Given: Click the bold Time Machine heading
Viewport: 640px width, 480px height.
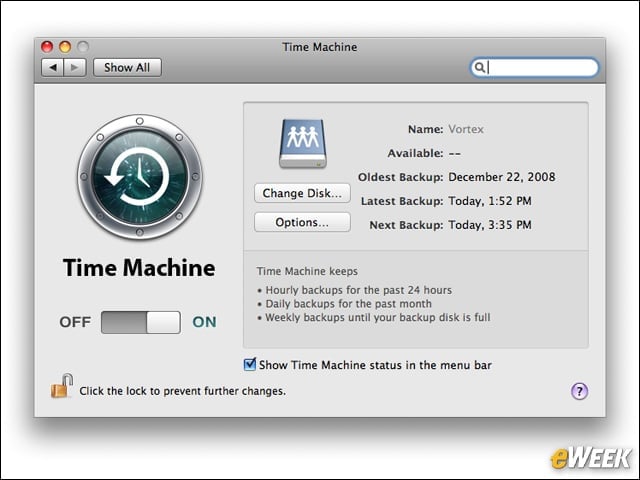Looking at the screenshot, I should tap(139, 268).
